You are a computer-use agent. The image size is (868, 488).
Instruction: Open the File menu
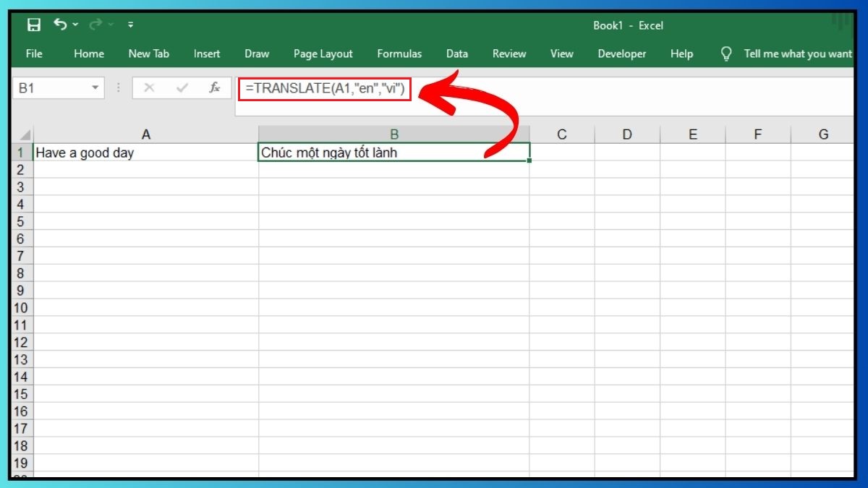(x=33, y=53)
